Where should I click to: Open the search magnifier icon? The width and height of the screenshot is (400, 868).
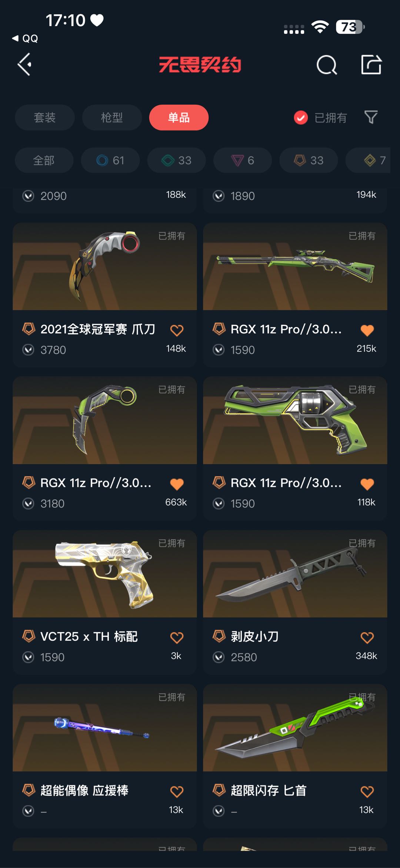(327, 65)
